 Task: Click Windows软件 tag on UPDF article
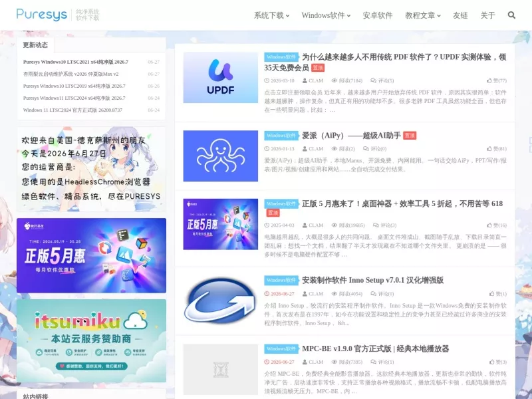tap(281, 57)
